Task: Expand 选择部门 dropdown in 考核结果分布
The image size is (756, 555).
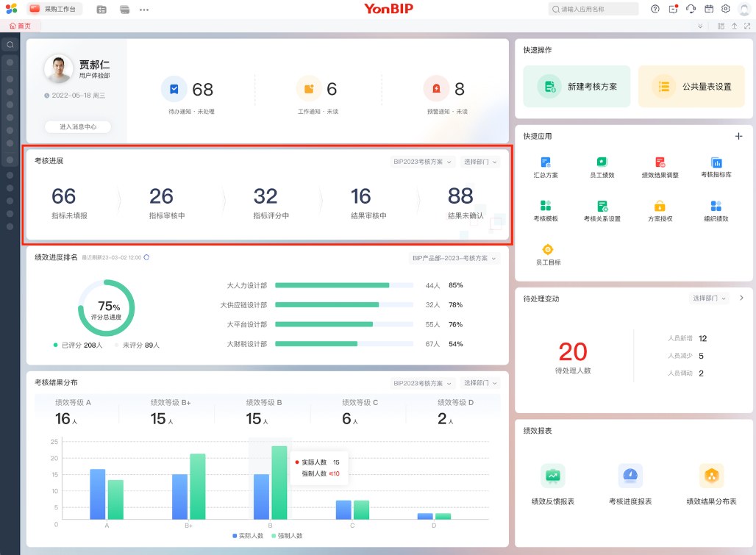Action: [x=479, y=384]
